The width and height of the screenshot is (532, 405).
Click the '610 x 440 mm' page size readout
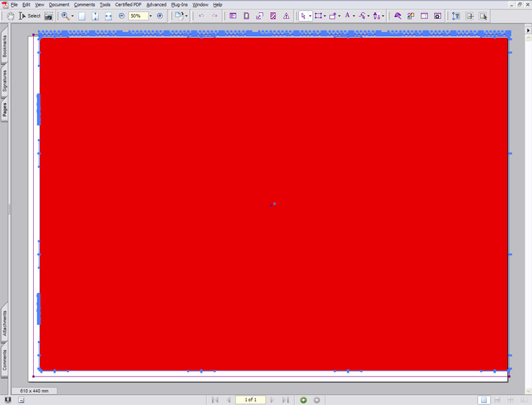point(34,391)
